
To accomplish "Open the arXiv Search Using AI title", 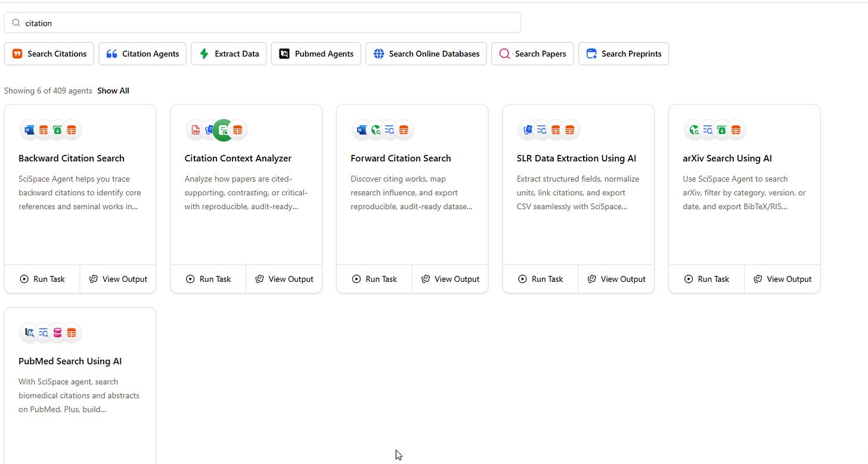I will 727,158.
